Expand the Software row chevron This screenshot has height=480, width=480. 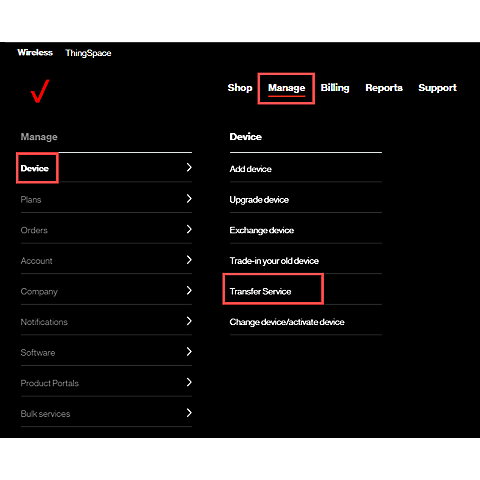(x=189, y=352)
